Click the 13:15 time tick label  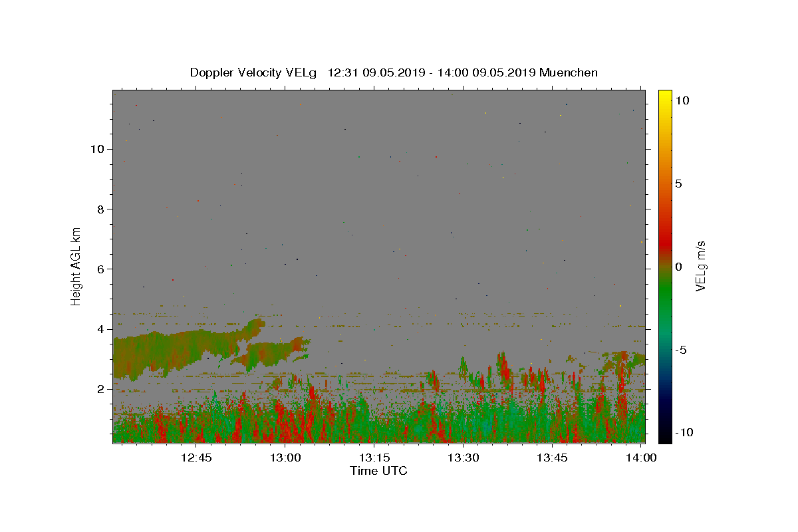coord(374,458)
